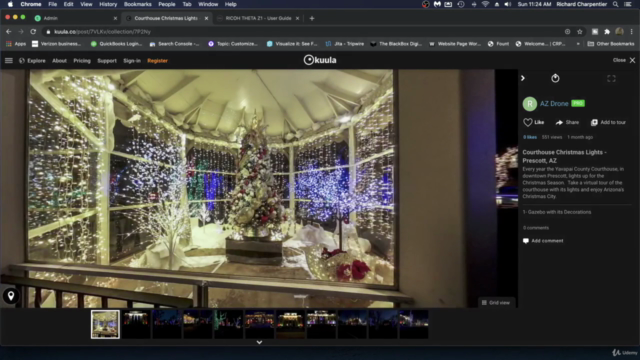This screenshot has width=640, height=360.
Task: Enter fullscreen view mode
Action: [x=611, y=78]
